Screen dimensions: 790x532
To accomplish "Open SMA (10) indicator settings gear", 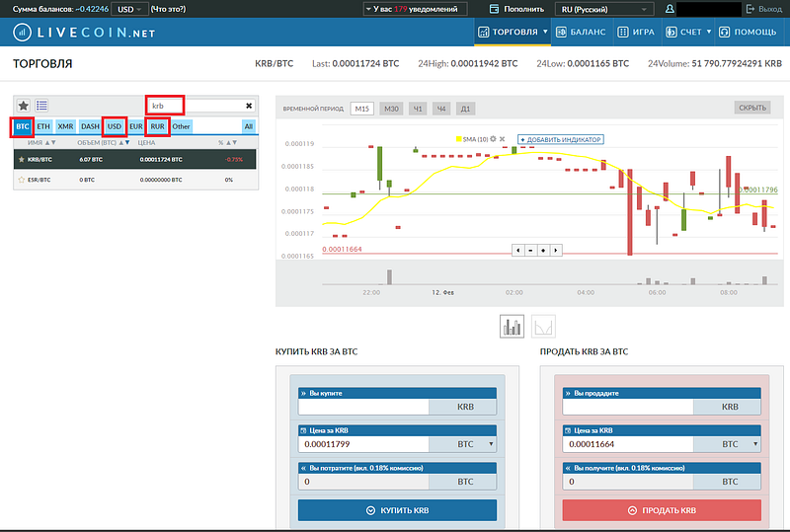I will [x=493, y=139].
